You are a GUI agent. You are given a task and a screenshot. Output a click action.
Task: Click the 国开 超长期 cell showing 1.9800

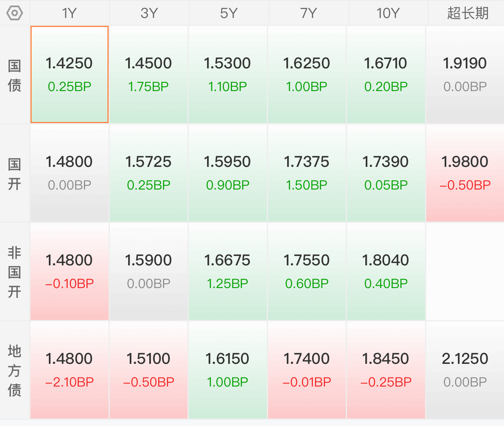pyautogui.click(x=465, y=173)
